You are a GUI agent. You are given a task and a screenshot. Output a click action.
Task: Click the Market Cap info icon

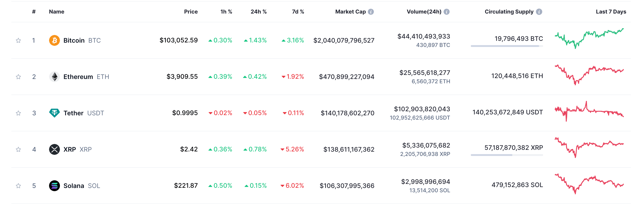point(371,12)
